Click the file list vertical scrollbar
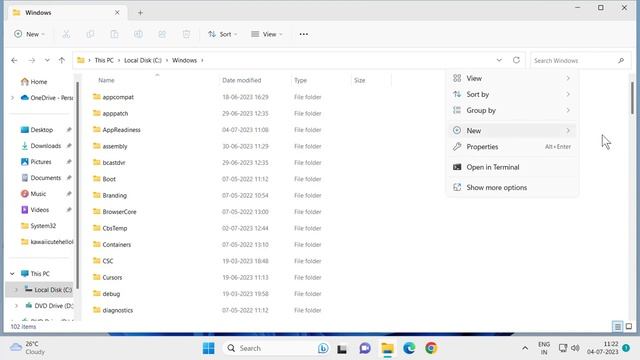The height and width of the screenshot is (360, 640). click(x=632, y=98)
